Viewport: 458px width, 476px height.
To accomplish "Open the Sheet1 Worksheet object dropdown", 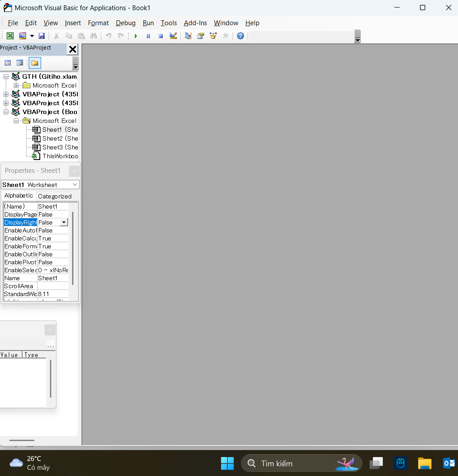I will 75,185.
